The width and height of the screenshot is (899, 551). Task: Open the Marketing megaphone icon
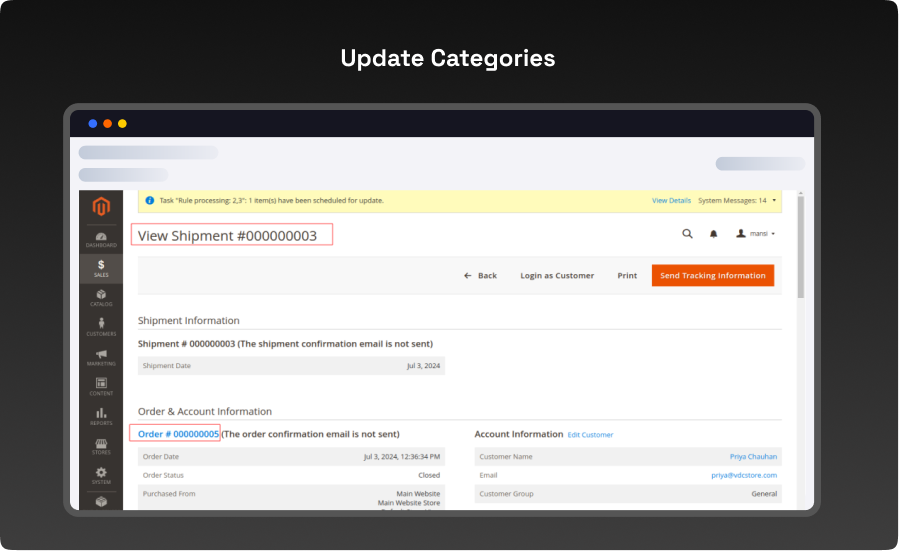coord(101,357)
